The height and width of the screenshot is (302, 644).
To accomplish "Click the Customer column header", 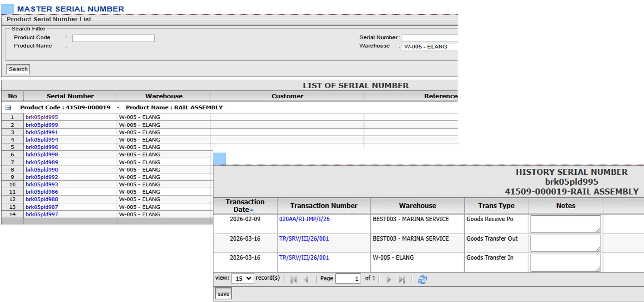I will tap(287, 96).
